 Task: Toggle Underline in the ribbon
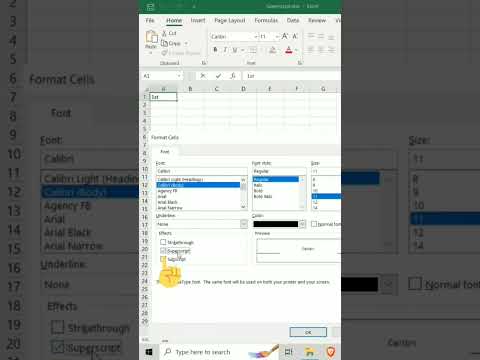point(235,50)
